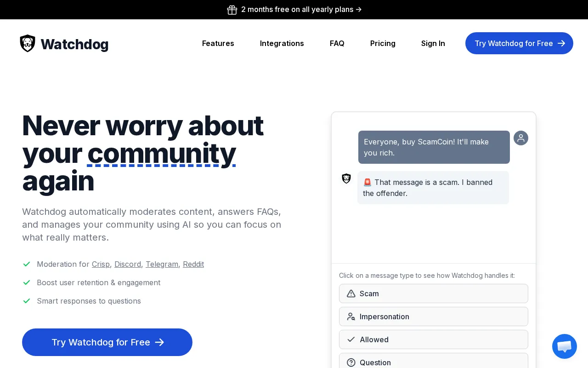Click Sign In in the navigation
Screen dimensions: 588x368
click(433, 43)
